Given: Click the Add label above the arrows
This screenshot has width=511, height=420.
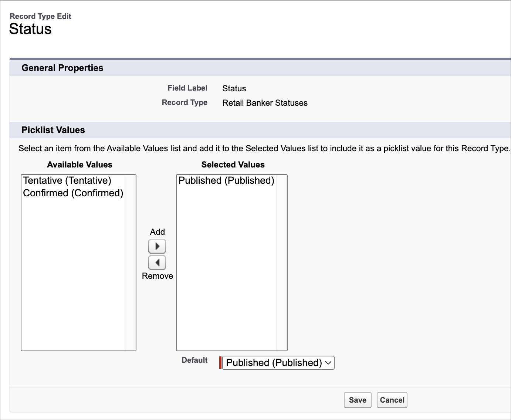Looking at the screenshot, I should point(157,232).
